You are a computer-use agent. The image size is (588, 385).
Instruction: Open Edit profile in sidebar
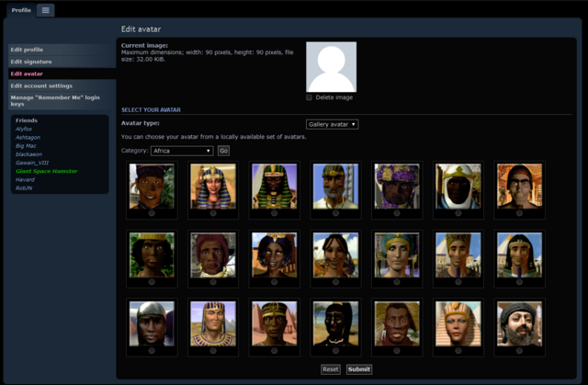point(62,50)
